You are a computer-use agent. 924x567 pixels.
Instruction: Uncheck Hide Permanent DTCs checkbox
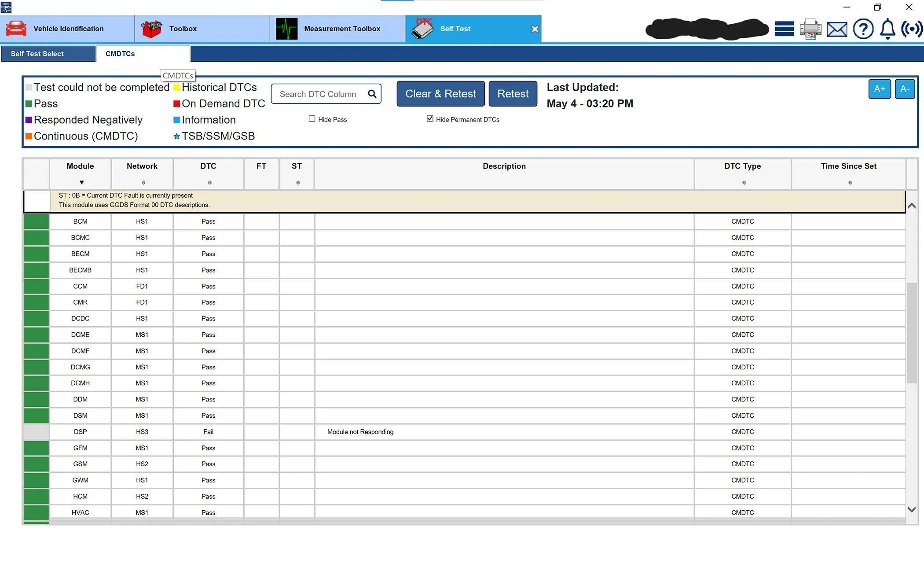tap(430, 119)
